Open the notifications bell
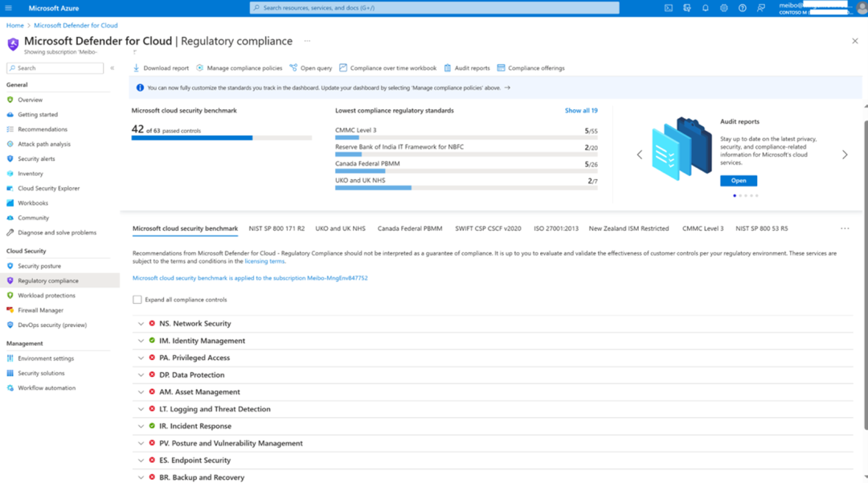 click(706, 8)
